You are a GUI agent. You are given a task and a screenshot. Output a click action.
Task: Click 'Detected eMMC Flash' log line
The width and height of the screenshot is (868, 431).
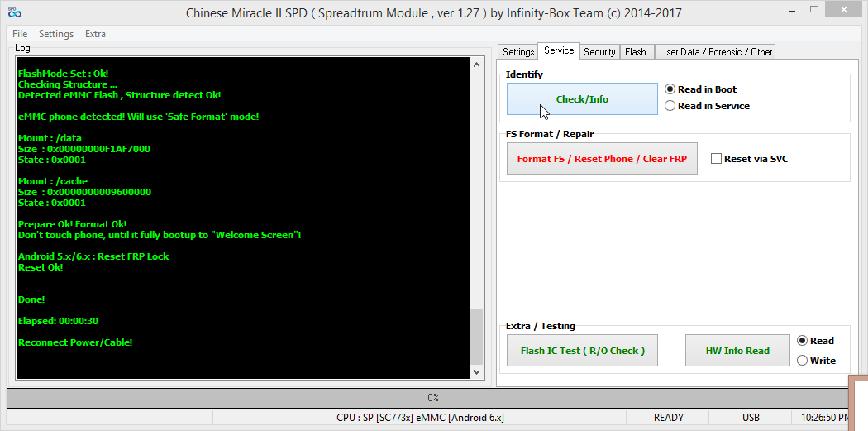120,95
